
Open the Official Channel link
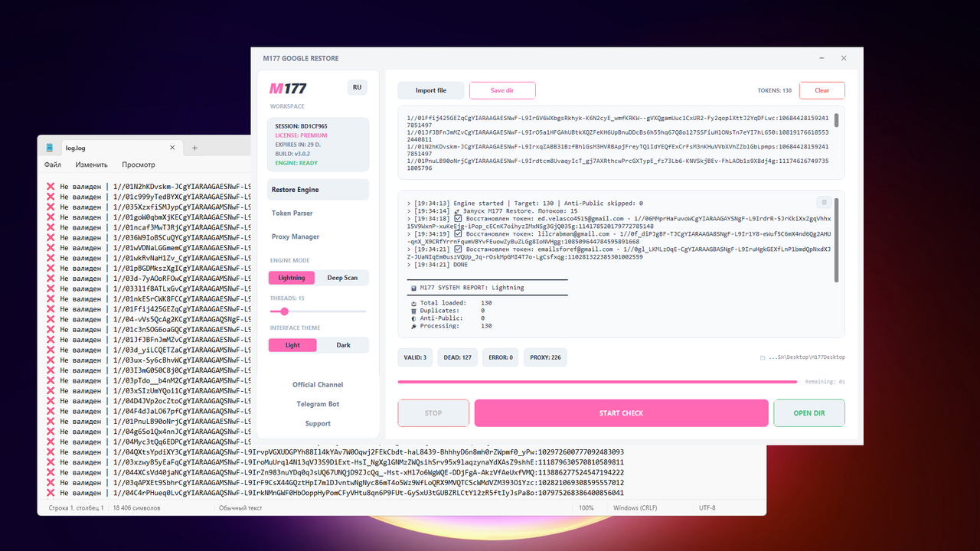pyautogui.click(x=318, y=385)
